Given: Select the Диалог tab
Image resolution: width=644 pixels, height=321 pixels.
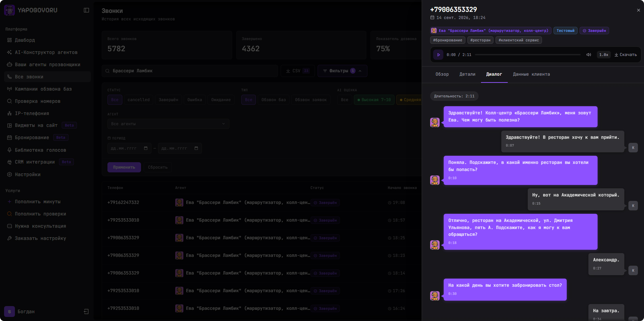Looking at the screenshot, I should 494,74.
